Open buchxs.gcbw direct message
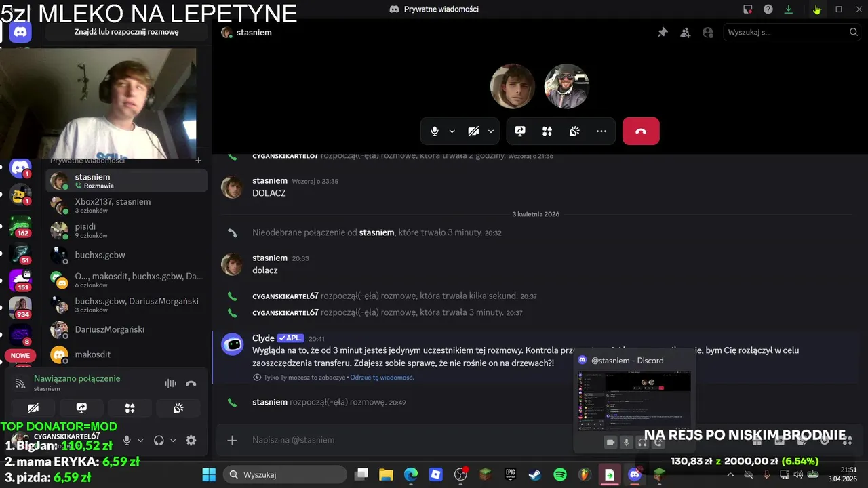 pyautogui.click(x=126, y=256)
